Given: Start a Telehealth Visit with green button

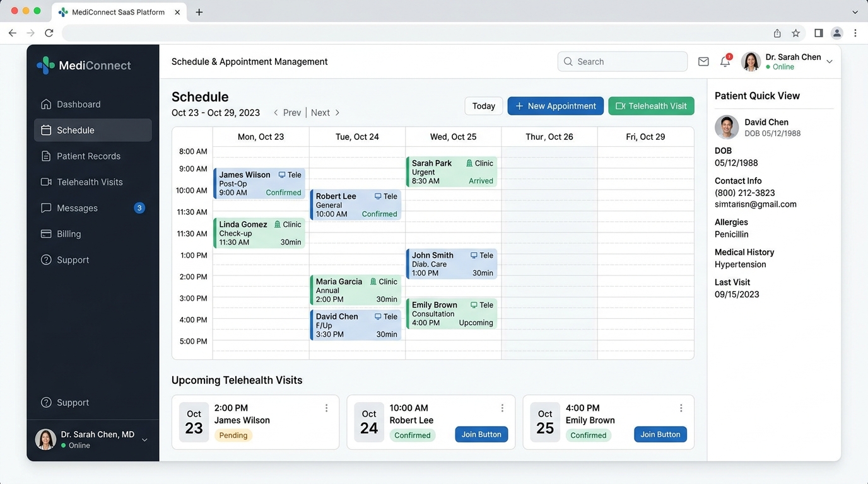Looking at the screenshot, I should click(651, 106).
